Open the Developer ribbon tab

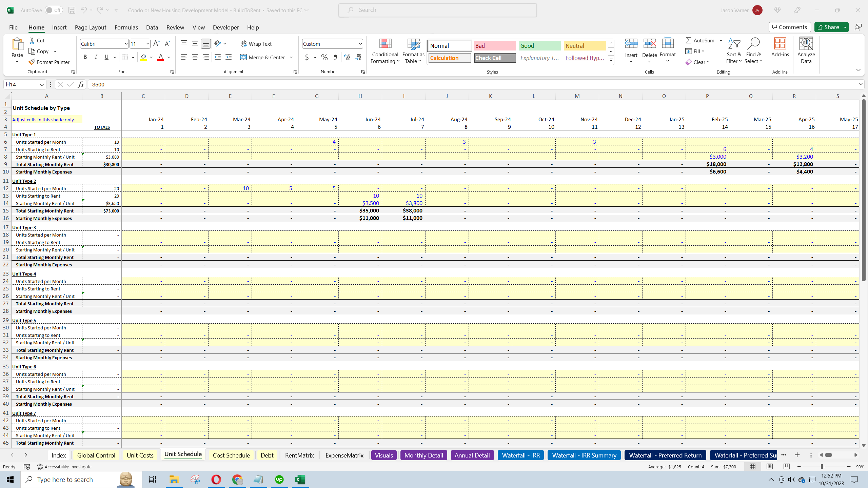tap(226, 27)
